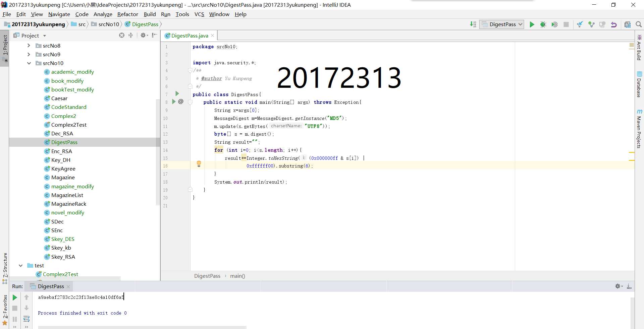Screen dimensions: 644x329
Task: Hide the Project tool window
Action: pos(154,35)
